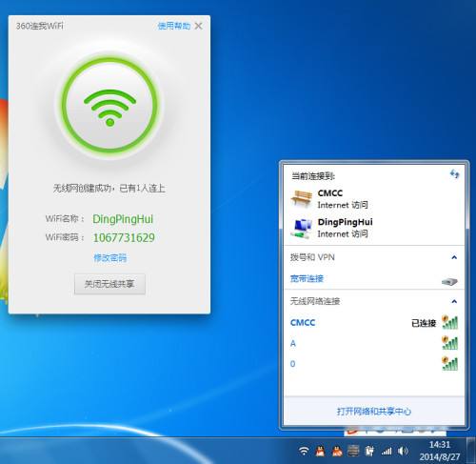
Task: Click signal strength icon for CMCC
Action: pos(450,322)
